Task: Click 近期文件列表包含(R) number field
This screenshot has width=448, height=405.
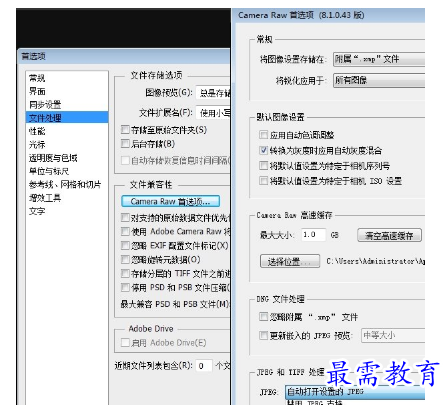Action: pyautogui.click(x=204, y=366)
